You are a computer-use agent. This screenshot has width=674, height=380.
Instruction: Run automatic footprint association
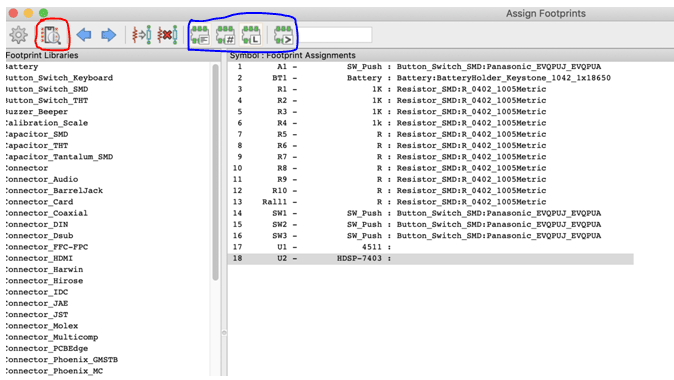coord(142,35)
